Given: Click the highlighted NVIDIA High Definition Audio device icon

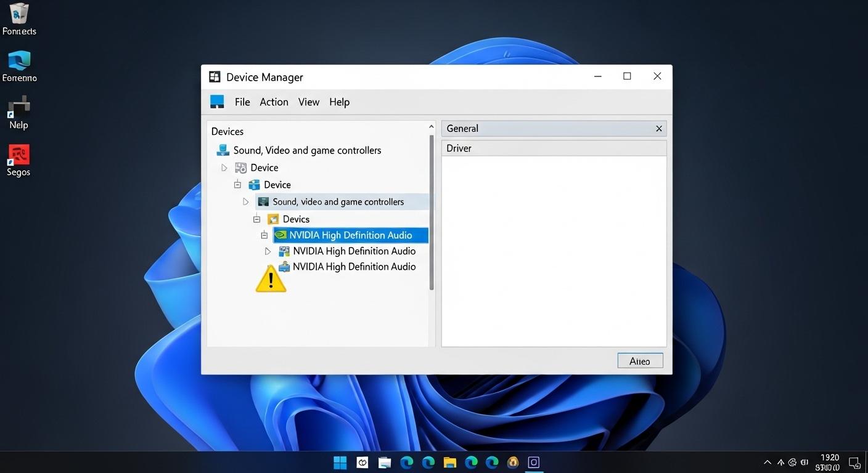Looking at the screenshot, I should (281, 235).
